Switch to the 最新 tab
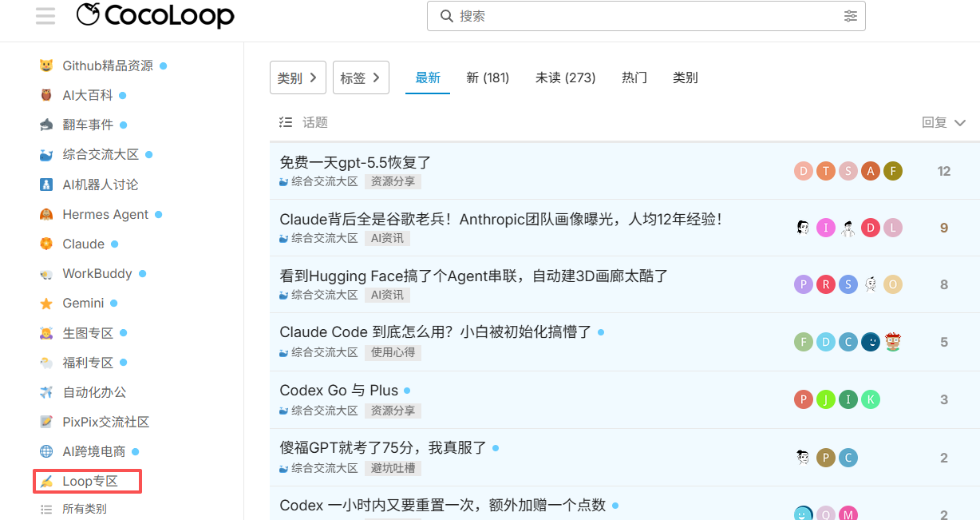 428,77
